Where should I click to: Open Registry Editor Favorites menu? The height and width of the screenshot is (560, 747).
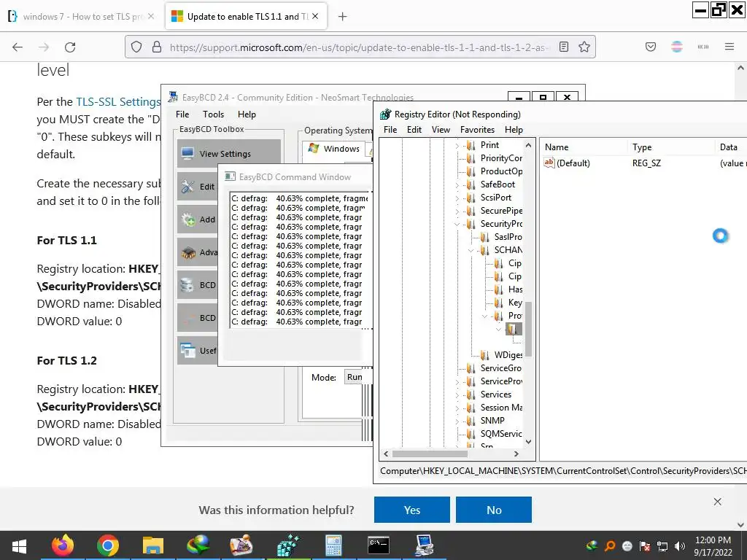pyautogui.click(x=477, y=130)
